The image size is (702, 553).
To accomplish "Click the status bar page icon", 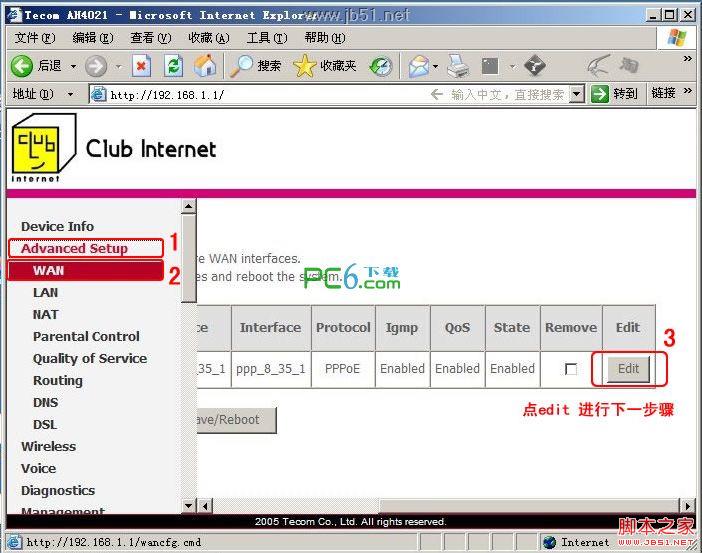I will (x=14, y=542).
